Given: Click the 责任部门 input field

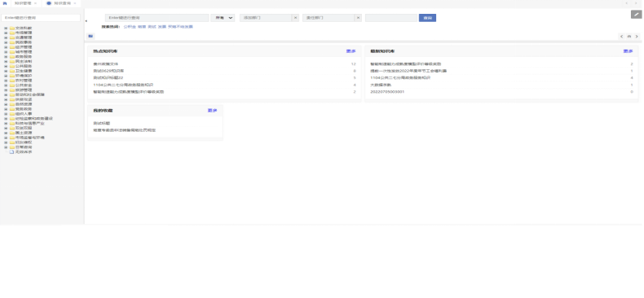Looking at the screenshot, I should coord(329,18).
